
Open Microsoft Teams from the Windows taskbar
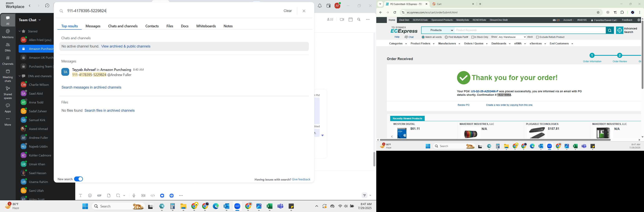coord(280,206)
